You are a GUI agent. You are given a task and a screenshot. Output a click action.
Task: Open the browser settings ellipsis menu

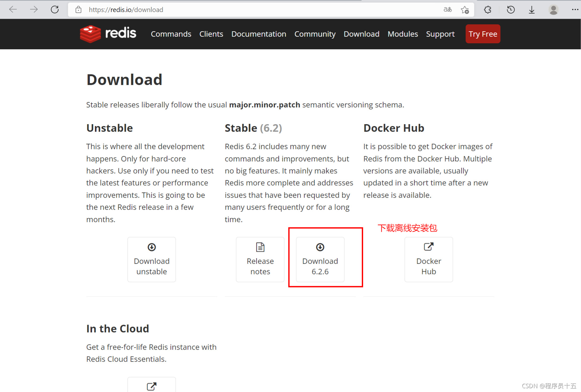click(575, 9)
